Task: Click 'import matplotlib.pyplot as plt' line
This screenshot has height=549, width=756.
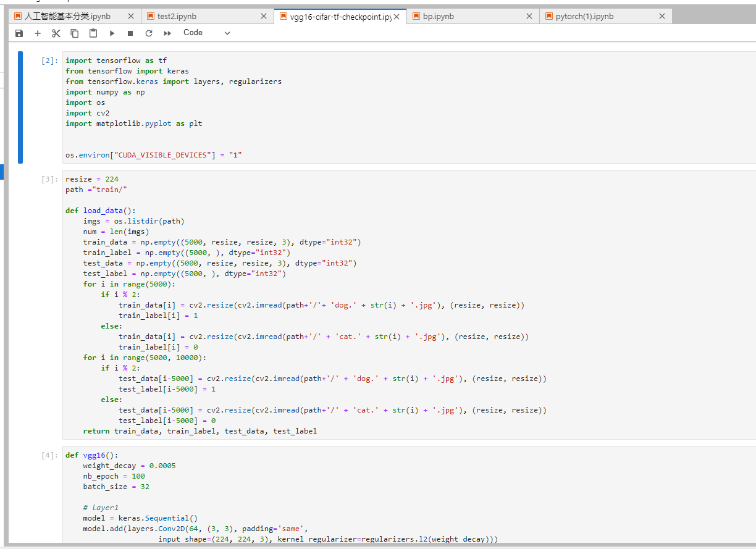Action: 134,124
